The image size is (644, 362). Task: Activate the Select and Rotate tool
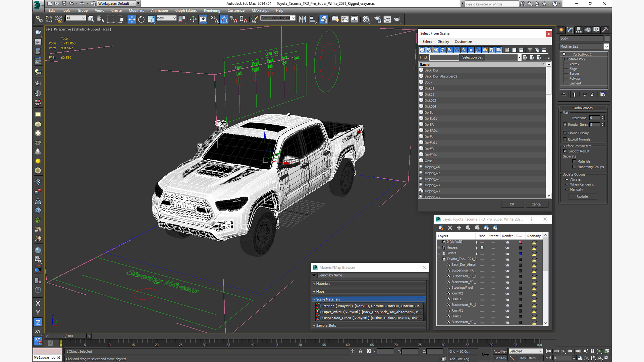pos(141,19)
